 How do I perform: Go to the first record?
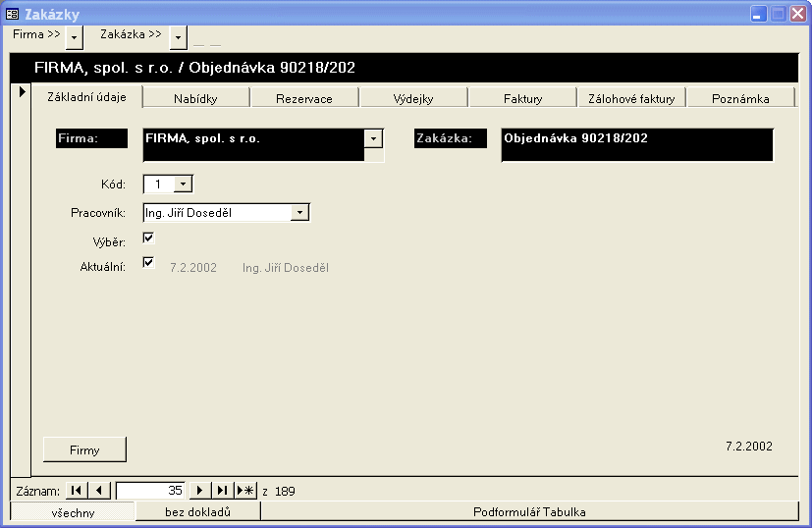pos(77,491)
